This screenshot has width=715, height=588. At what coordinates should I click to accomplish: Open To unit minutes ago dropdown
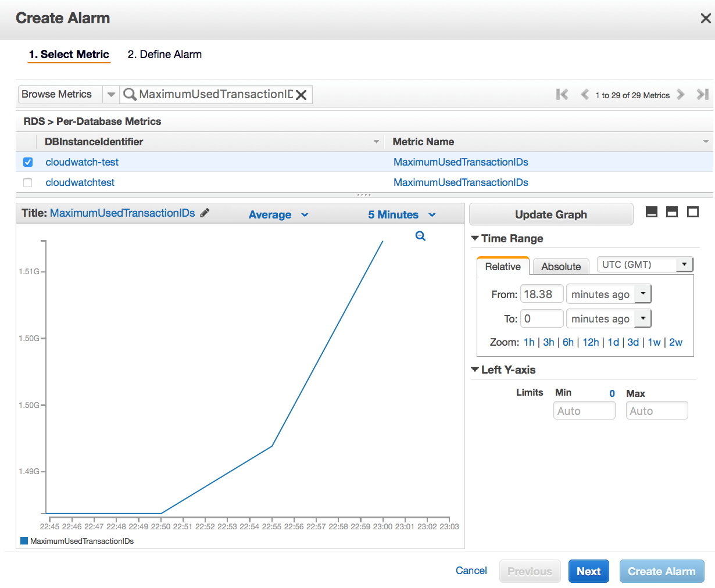click(609, 318)
